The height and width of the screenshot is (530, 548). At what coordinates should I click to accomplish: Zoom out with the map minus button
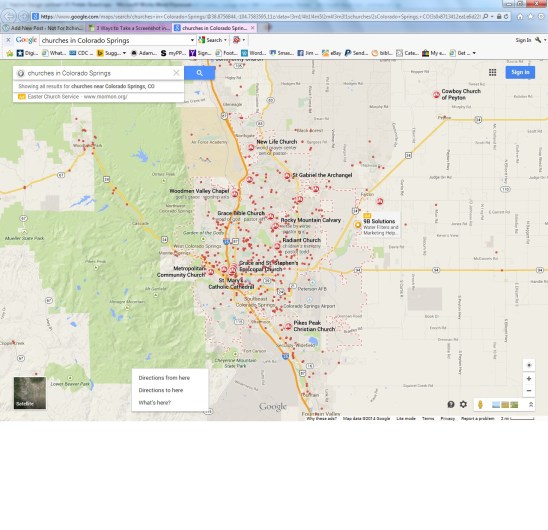529,391
